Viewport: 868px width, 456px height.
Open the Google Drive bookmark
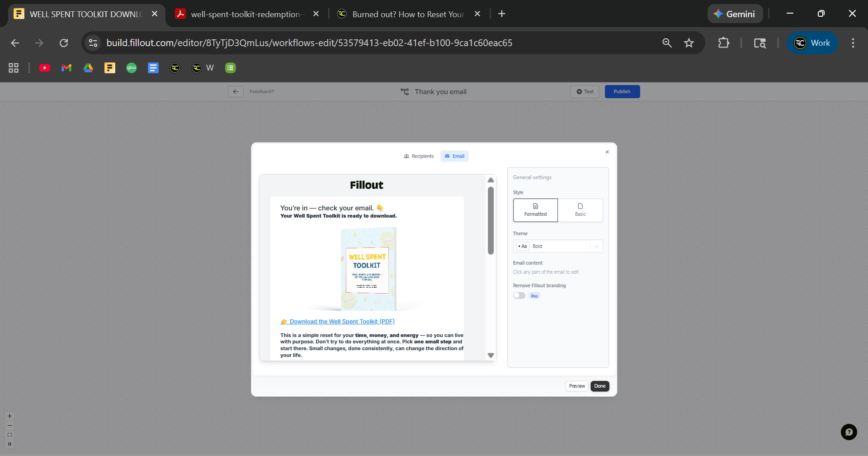[88, 68]
